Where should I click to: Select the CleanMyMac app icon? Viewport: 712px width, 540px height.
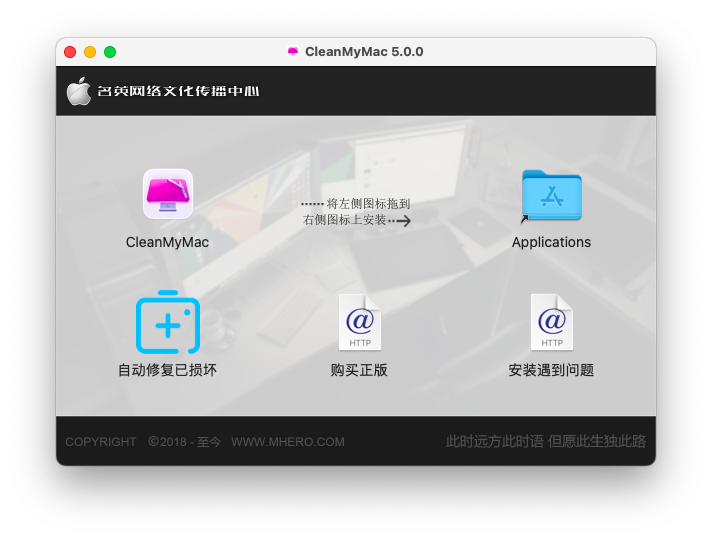(x=168, y=194)
